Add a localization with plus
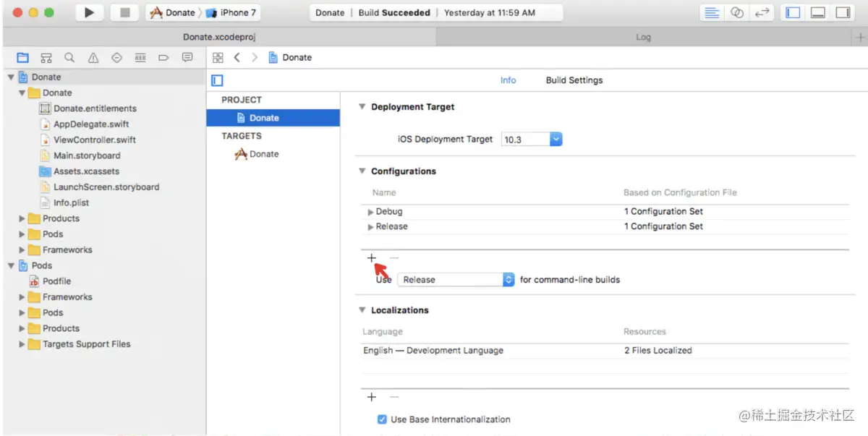This screenshot has width=868, height=436. point(372,397)
